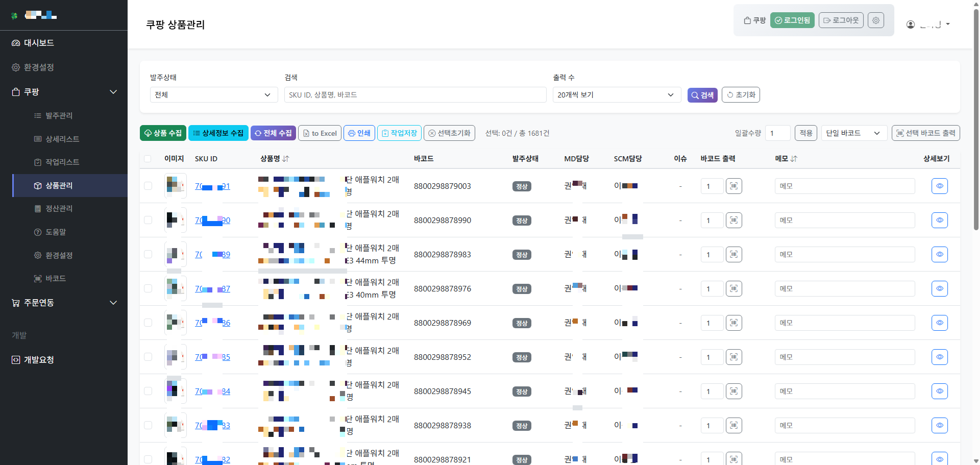Focus the SKU ID search input field
The width and height of the screenshot is (980, 465).
tap(415, 95)
